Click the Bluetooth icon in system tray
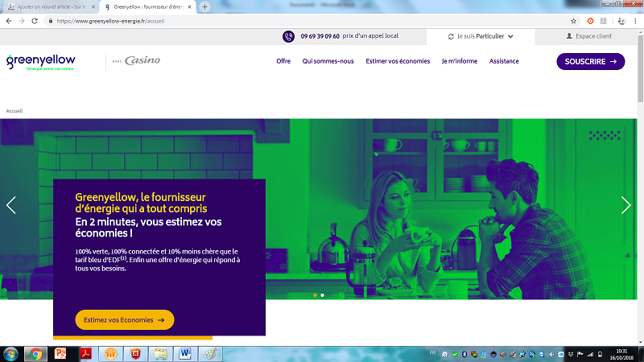Screen dimensions: 644x362 click(464, 354)
